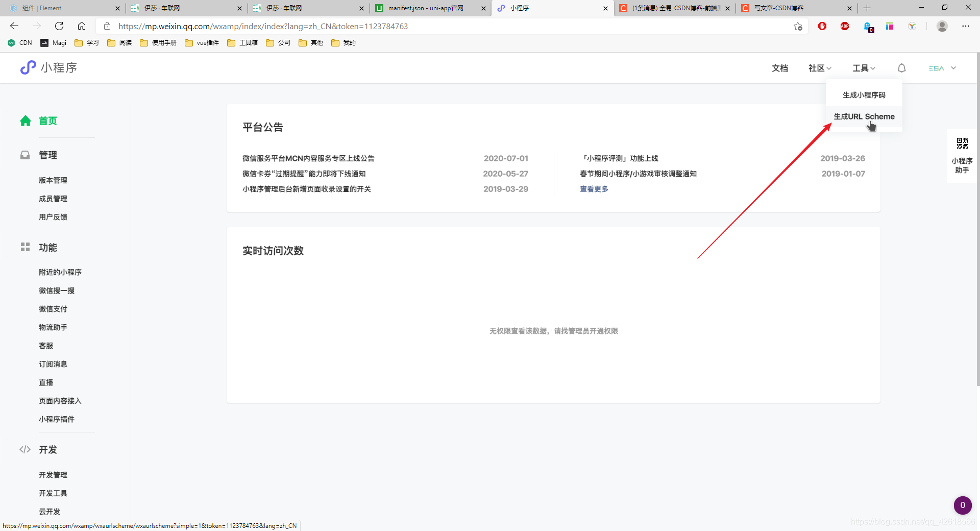Select the 首页 home icon in sidebar

pos(26,121)
